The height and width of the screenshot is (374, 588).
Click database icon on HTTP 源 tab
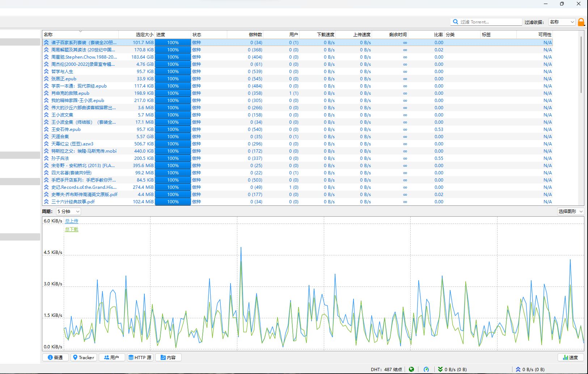(131, 357)
